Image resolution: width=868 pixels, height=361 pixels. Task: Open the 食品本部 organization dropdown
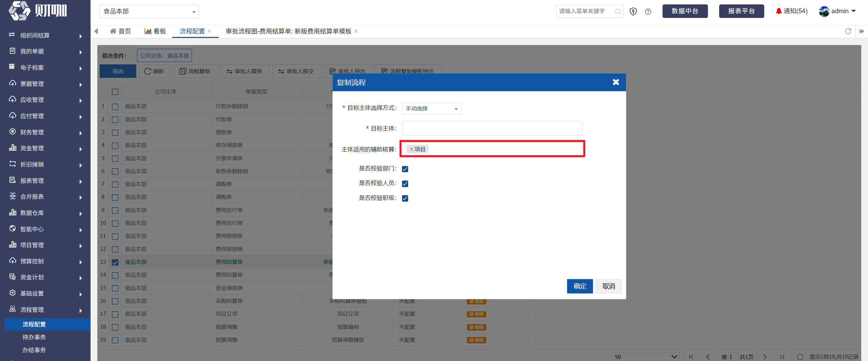[x=149, y=12]
